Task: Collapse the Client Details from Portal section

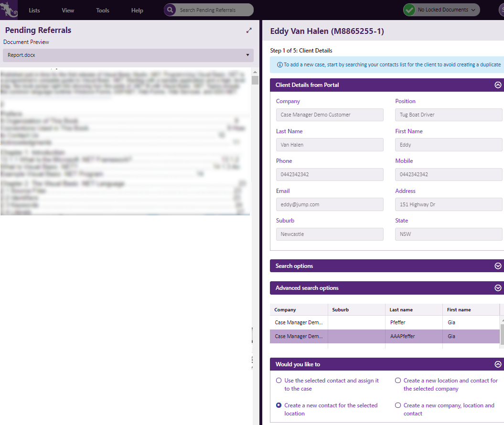Action: [x=498, y=85]
